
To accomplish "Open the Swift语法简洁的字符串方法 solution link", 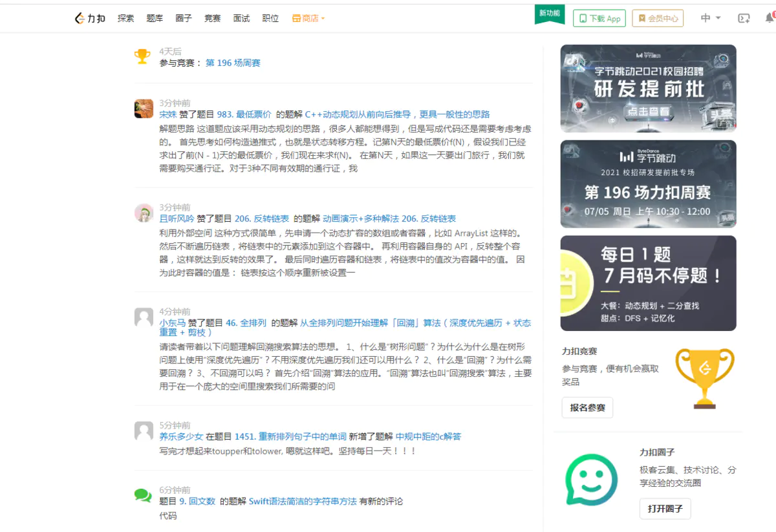I will 303,501.
